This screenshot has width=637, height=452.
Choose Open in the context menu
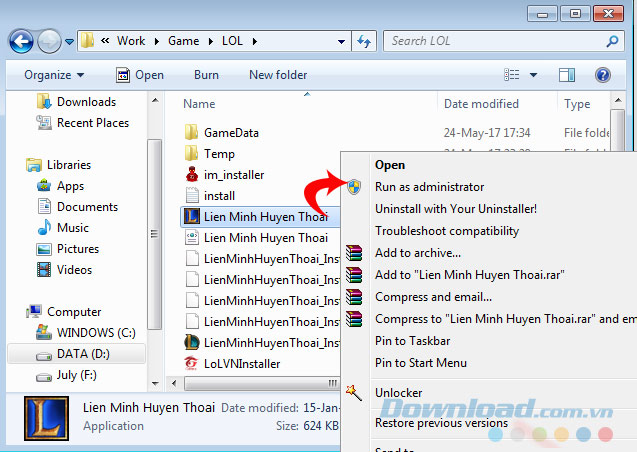390,165
